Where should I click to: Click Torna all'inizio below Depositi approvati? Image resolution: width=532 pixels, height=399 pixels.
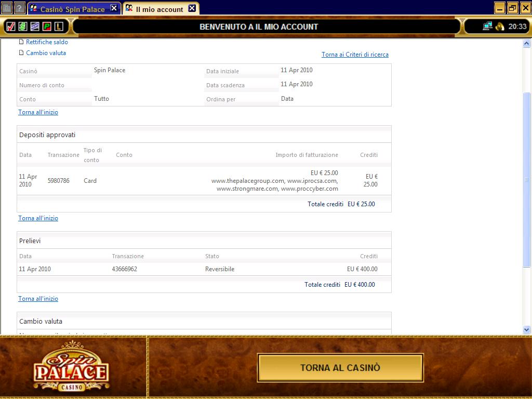point(38,218)
